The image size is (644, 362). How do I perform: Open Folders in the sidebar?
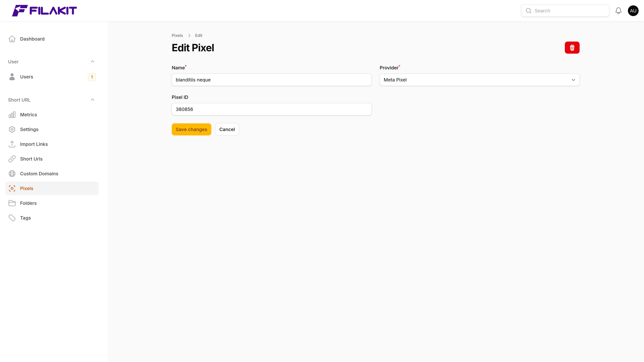[52, 203]
